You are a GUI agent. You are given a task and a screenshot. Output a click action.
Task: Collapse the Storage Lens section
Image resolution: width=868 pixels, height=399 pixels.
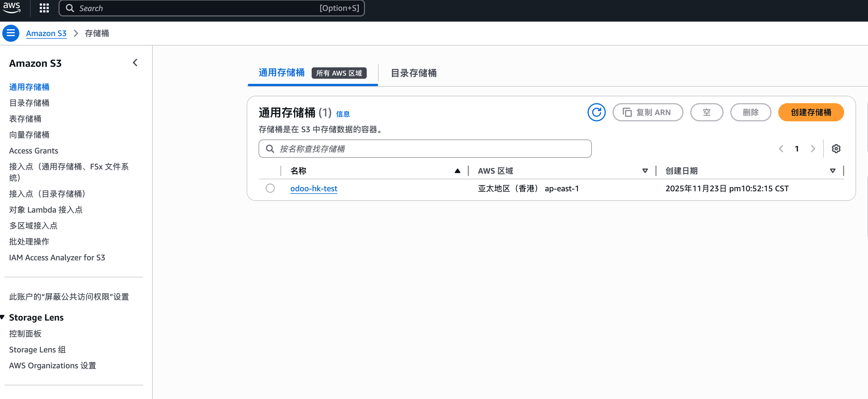pos(2,317)
